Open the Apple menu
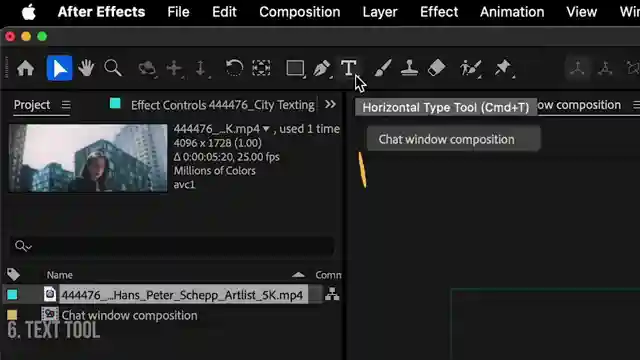Image resolution: width=640 pixels, height=360 pixels. pos(29,12)
